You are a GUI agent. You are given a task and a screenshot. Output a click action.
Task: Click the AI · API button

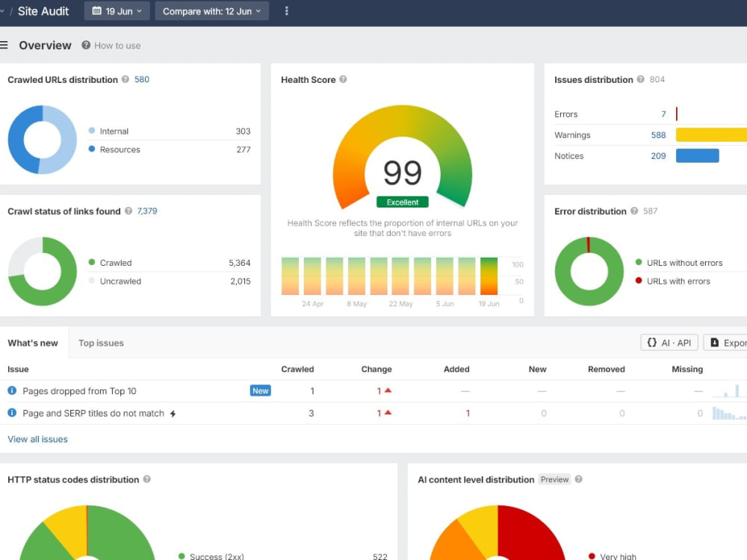[669, 343]
